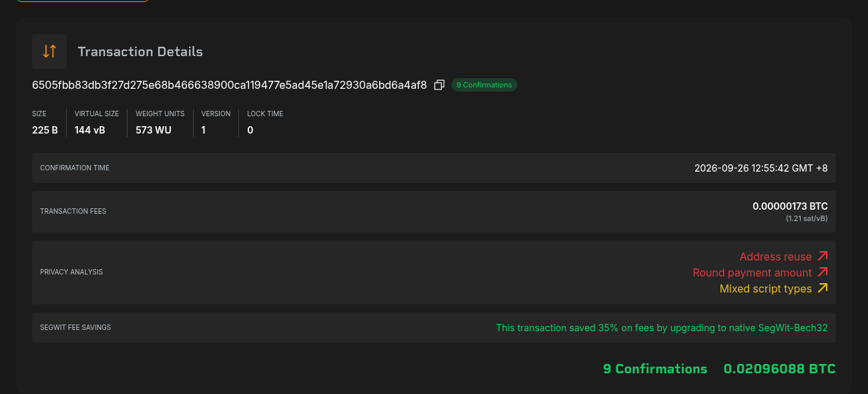Click the green 9 Confirmations badge
Viewport: 868px width, 394px height.
click(x=484, y=85)
